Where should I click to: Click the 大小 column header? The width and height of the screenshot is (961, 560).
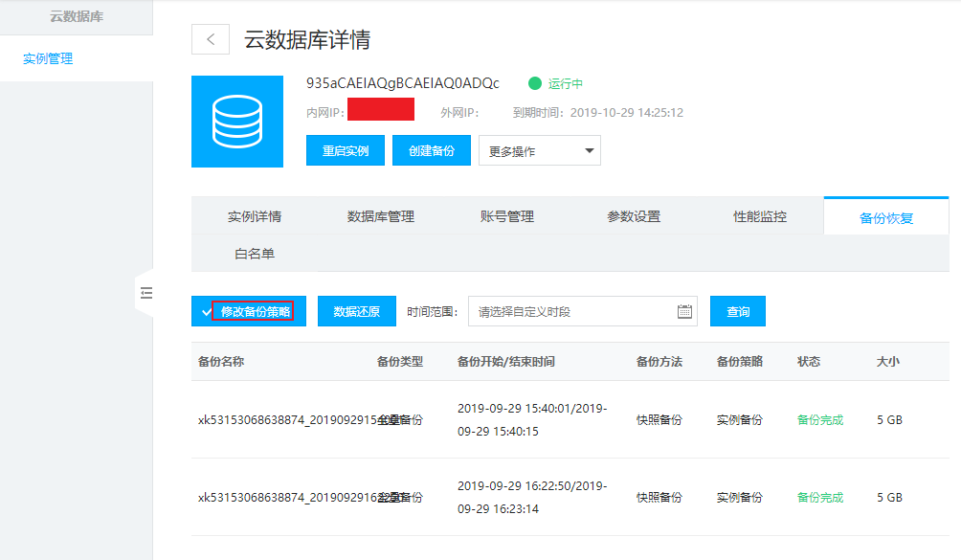888,362
